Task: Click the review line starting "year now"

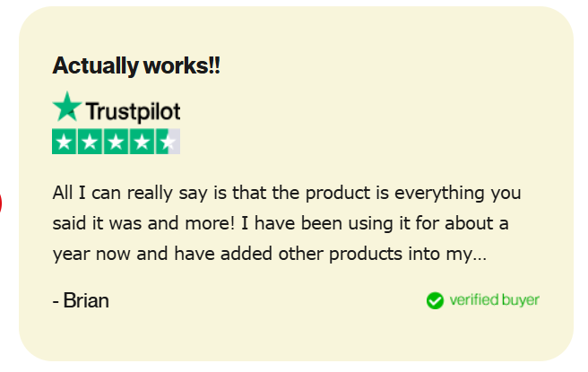Action: pos(269,254)
